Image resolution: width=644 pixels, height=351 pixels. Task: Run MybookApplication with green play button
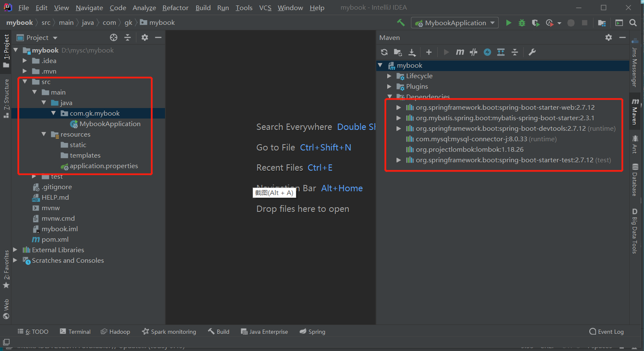(x=508, y=23)
